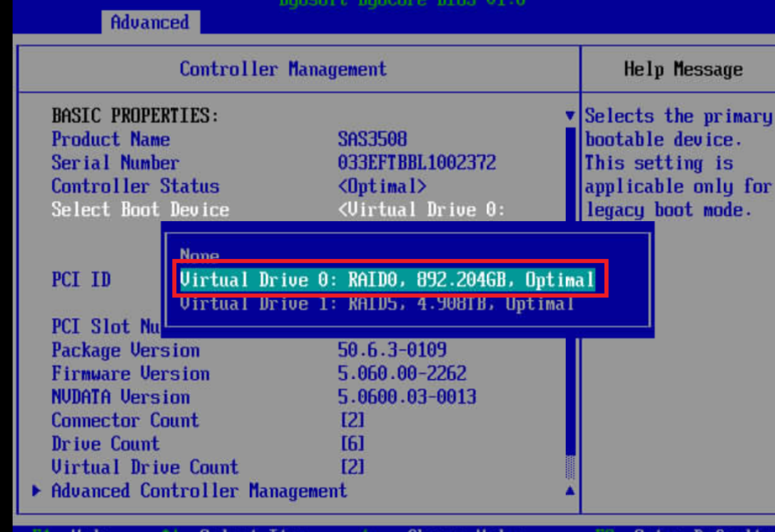Click the Drive Count value [6]
The height and width of the screenshot is (532, 775).
coord(352,444)
